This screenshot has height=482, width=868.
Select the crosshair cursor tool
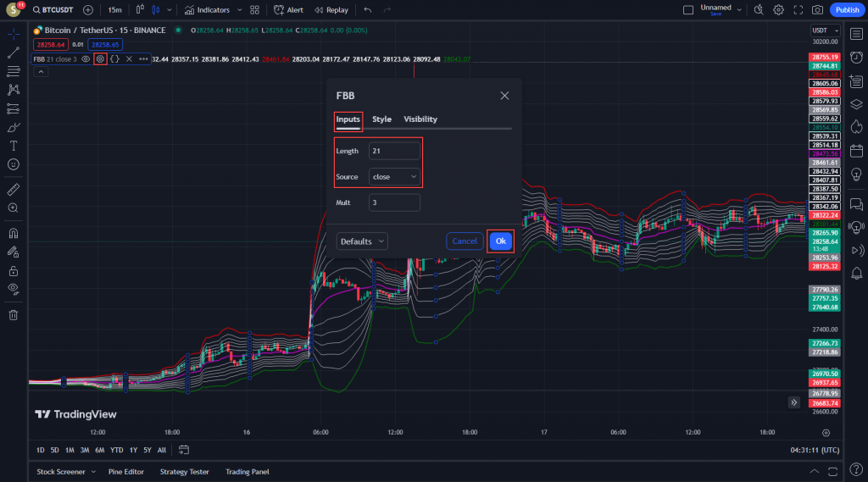click(x=14, y=35)
